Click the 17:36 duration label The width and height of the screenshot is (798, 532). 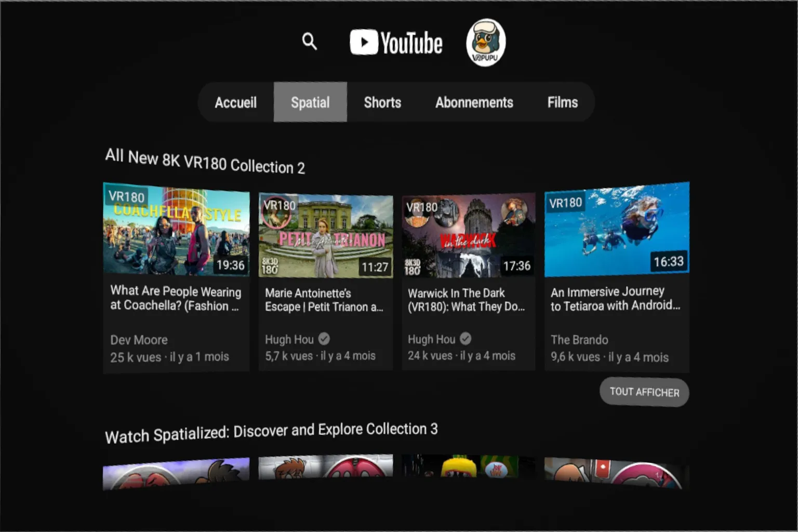[517, 266]
